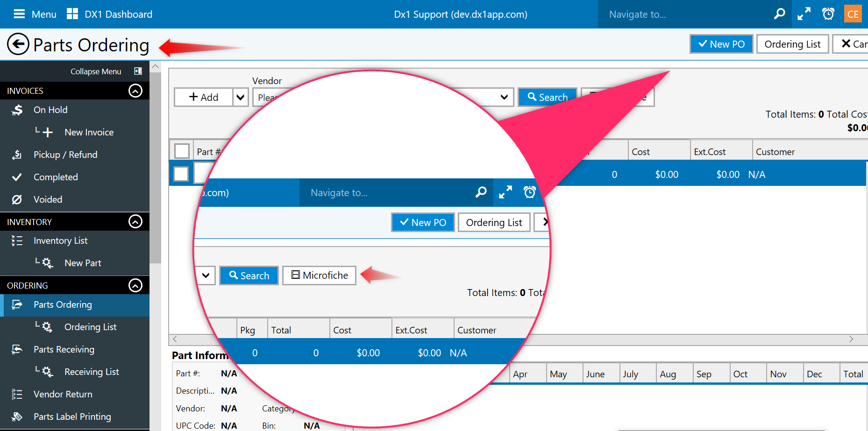
Task: Click the table horizontal scrollbar left arrow
Action: 175,339
